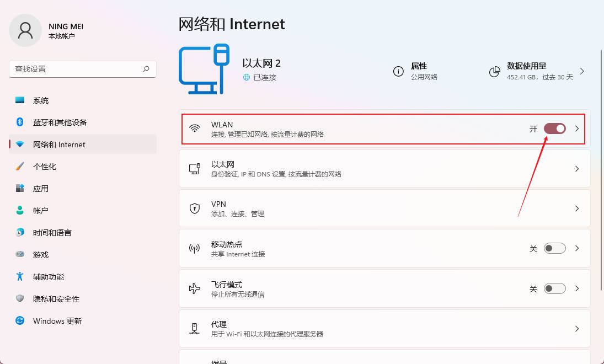Image resolution: width=604 pixels, height=364 pixels.
Task: Open the VPN 添加、连接、管理 card
Action: click(384, 208)
